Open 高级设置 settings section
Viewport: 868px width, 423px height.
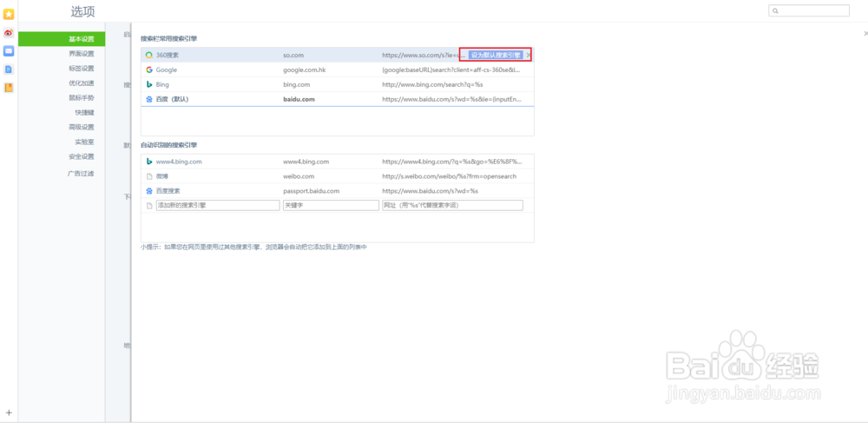click(x=82, y=127)
